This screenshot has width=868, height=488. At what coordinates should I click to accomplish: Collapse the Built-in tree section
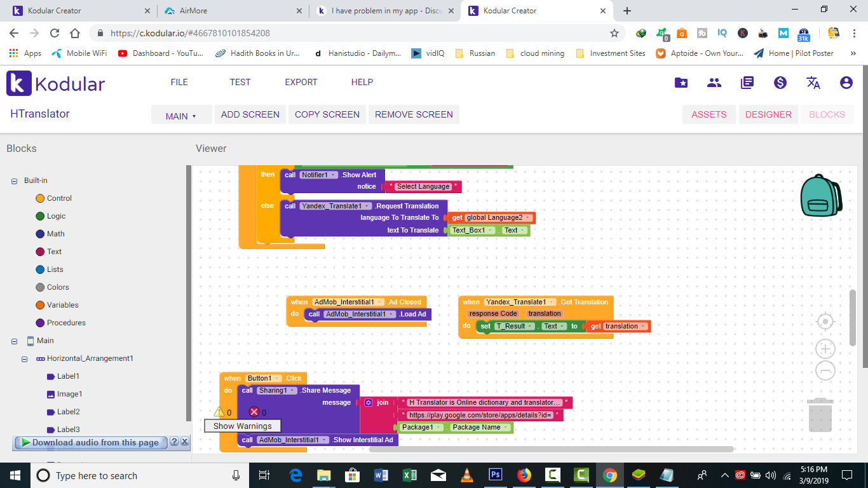coord(14,181)
